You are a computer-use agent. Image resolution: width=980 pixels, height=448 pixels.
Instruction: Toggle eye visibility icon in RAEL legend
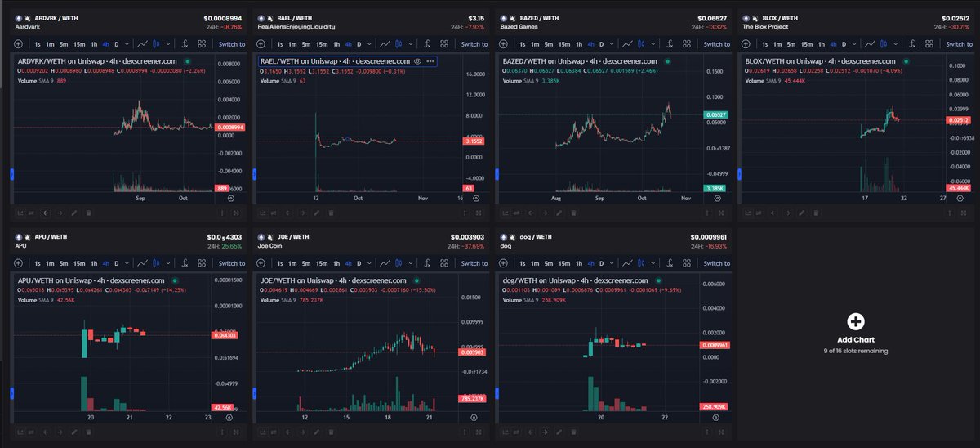pyautogui.click(x=417, y=61)
